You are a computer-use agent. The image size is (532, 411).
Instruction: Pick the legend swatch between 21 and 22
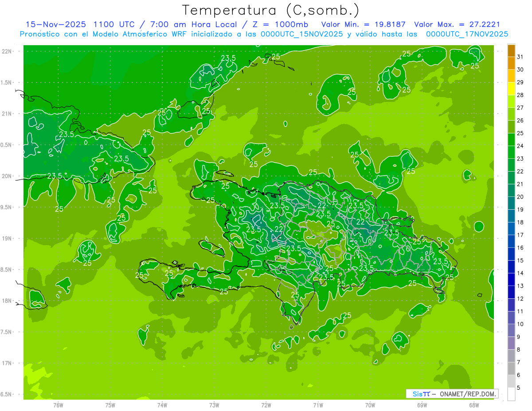(x=511, y=178)
